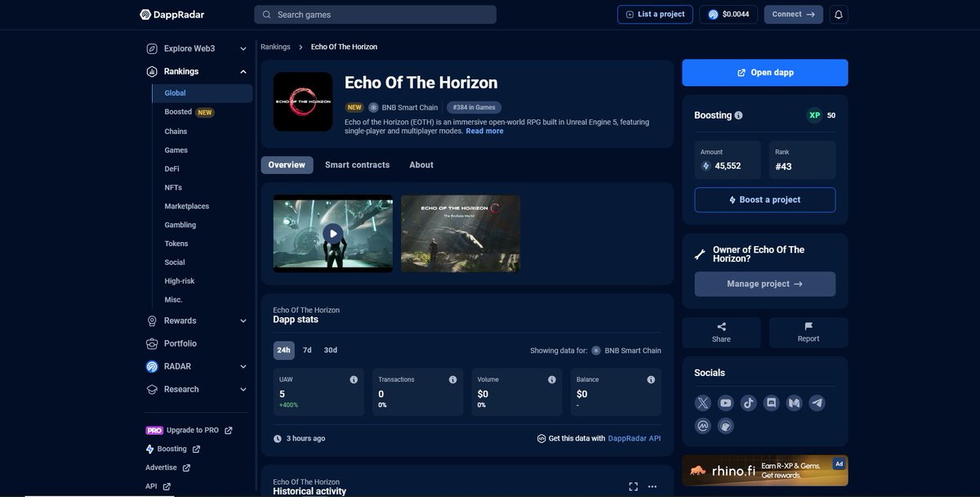
Task: Open the X (Twitter) social link
Action: click(703, 402)
